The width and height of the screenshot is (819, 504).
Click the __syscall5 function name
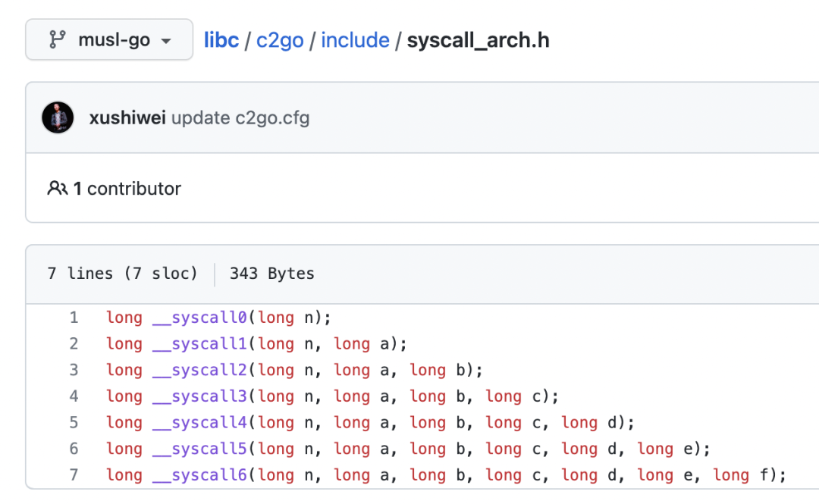click(x=199, y=448)
